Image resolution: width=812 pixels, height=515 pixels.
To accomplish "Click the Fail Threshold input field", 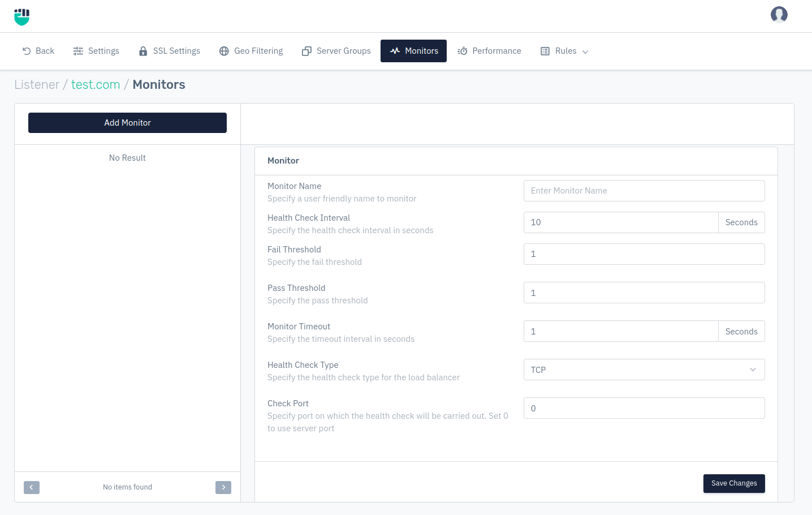I will click(x=644, y=254).
